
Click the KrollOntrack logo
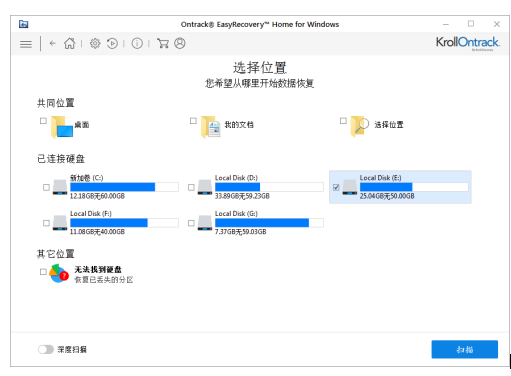pos(468,43)
